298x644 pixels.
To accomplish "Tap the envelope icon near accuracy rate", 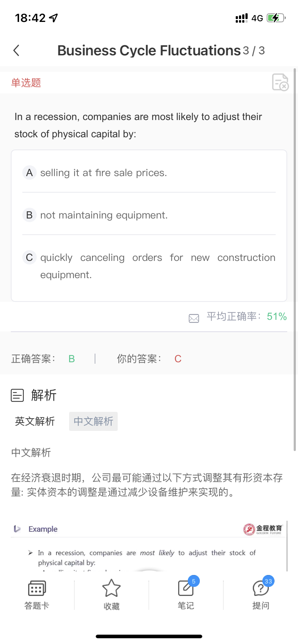I will coord(194,318).
